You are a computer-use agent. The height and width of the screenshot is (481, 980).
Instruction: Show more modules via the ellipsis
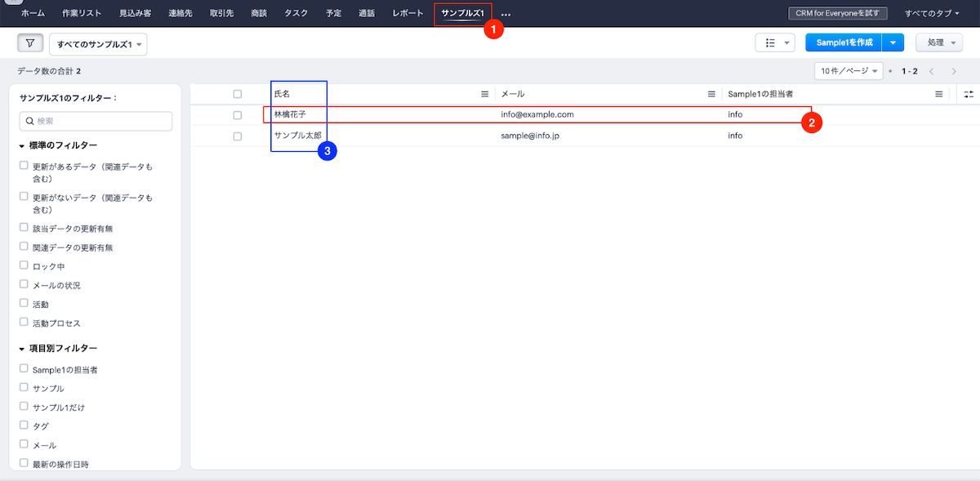506,14
